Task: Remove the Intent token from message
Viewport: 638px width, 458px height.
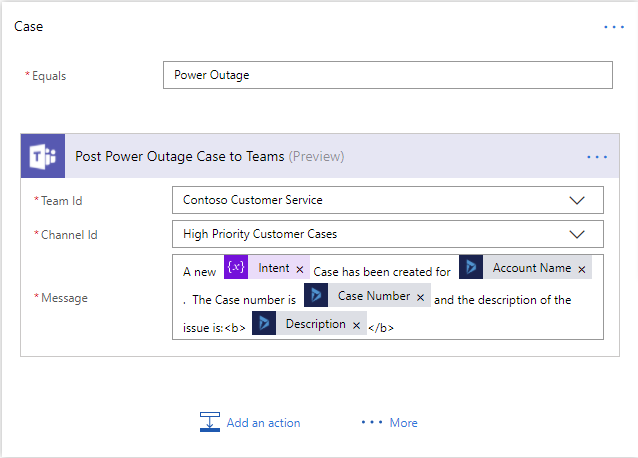Action: point(300,269)
